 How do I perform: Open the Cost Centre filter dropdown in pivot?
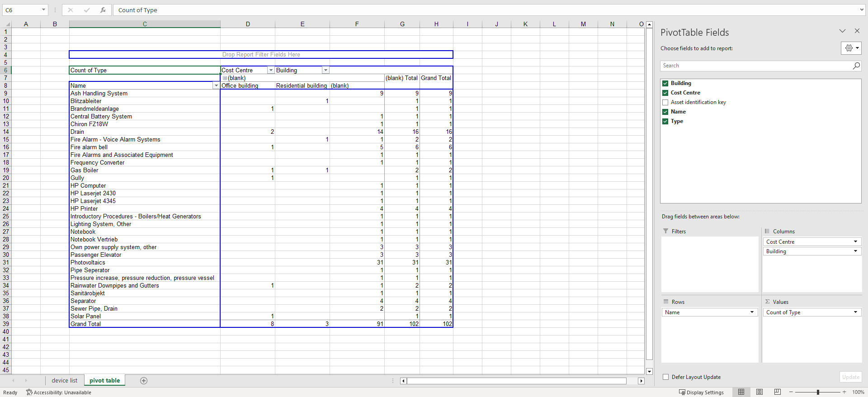pos(271,70)
